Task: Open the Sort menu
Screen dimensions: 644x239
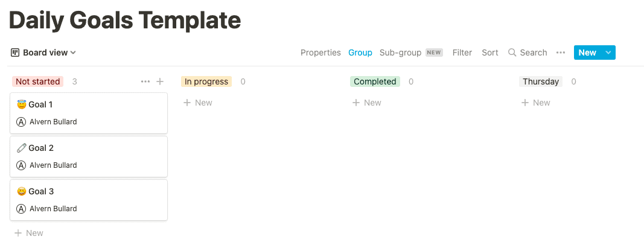Action: 490,53
